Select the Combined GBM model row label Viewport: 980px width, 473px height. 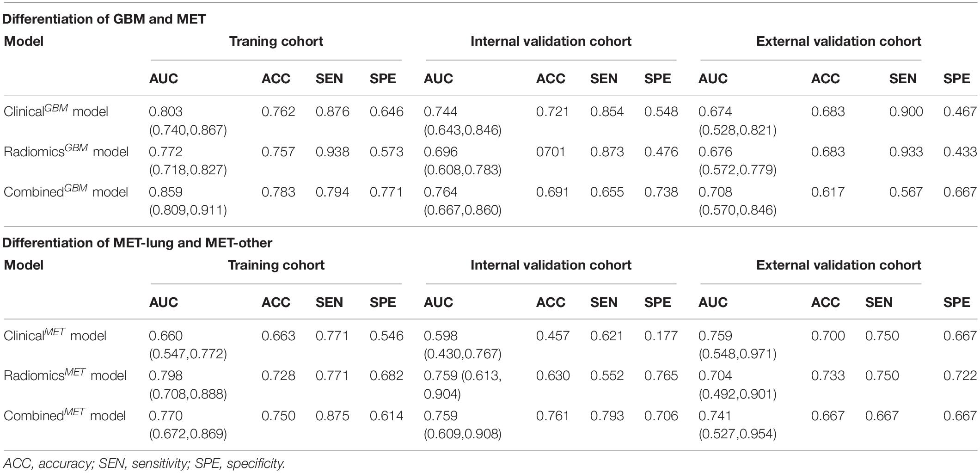coord(66,191)
